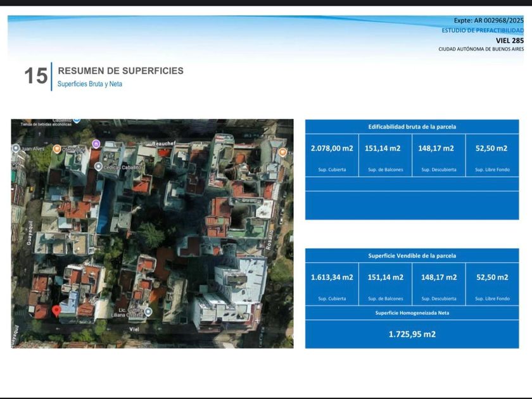
Task: Click 52,50 m2 in Superficie Vendible table
Action: pos(492,277)
